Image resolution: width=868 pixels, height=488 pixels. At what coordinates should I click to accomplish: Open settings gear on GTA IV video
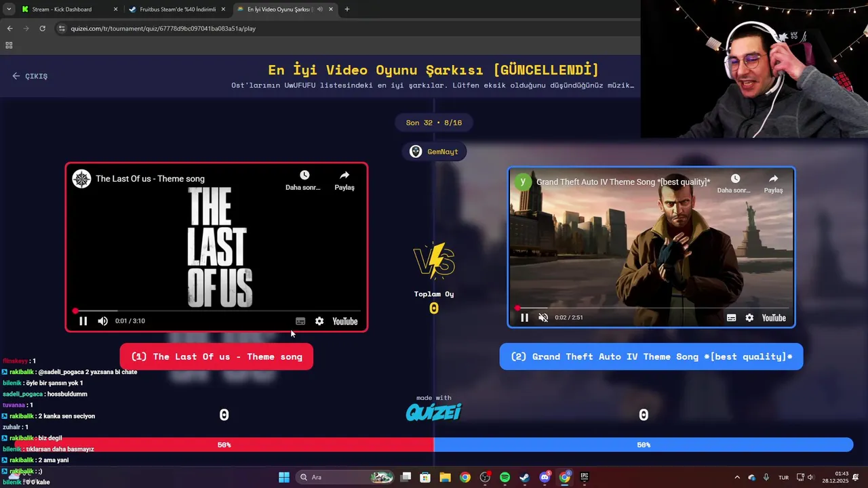click(x=749, y=318)
